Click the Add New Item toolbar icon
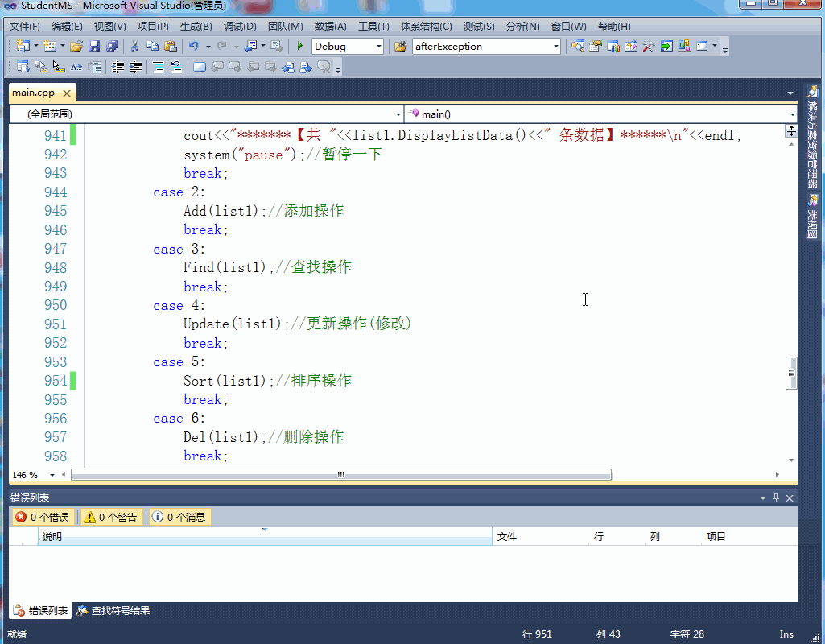Image resolution: width=825 pixels, height=644 pixels. coord(50,47)
